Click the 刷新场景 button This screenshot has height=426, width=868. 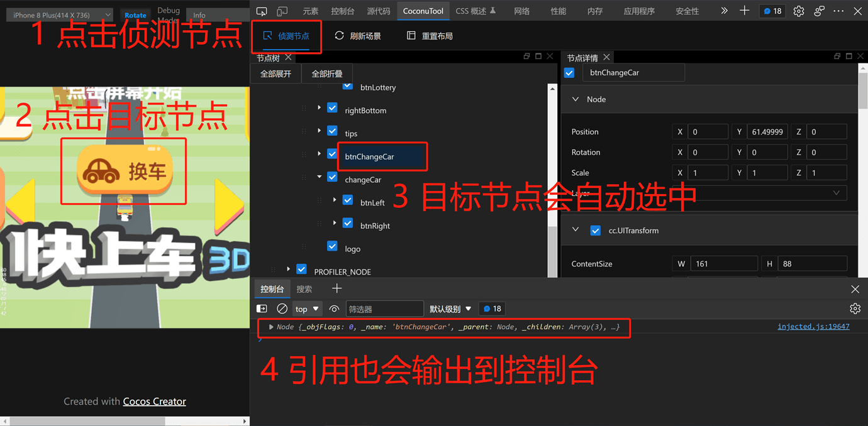pos(358,36)
